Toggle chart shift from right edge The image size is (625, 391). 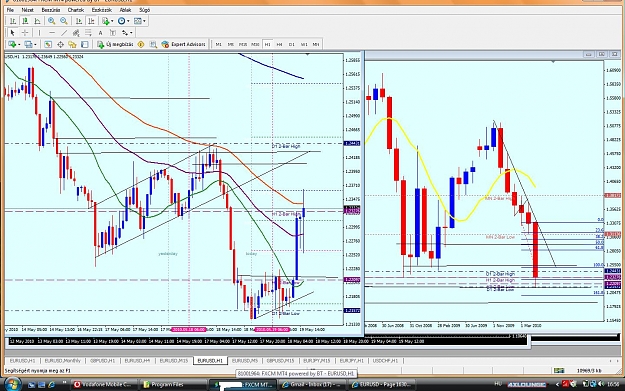click(x=91, y=21)
